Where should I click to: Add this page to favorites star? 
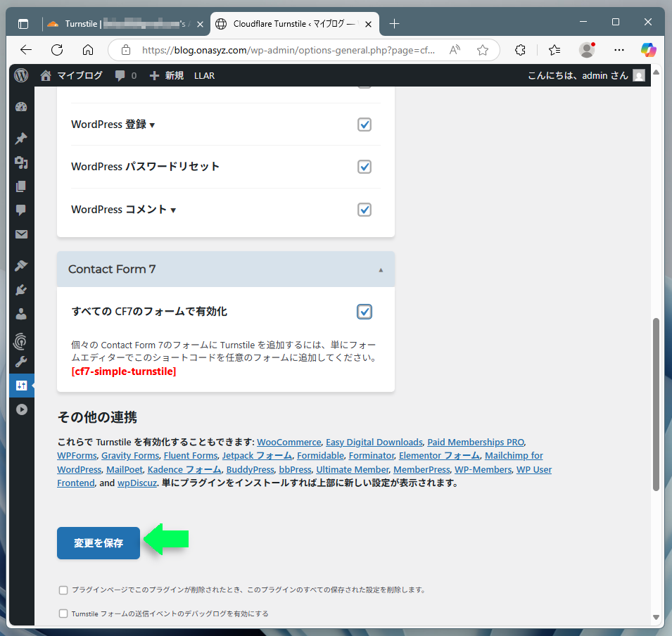pos(483,50)
